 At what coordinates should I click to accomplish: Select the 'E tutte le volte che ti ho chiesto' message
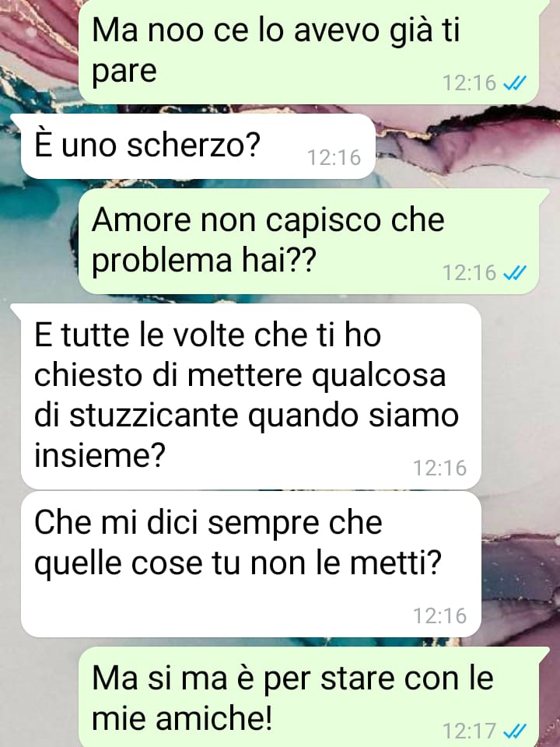pos(251,396)
